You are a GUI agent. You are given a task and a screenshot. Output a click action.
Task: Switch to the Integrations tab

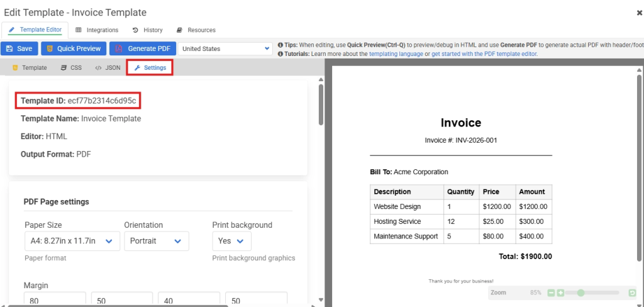pos(97,30)
